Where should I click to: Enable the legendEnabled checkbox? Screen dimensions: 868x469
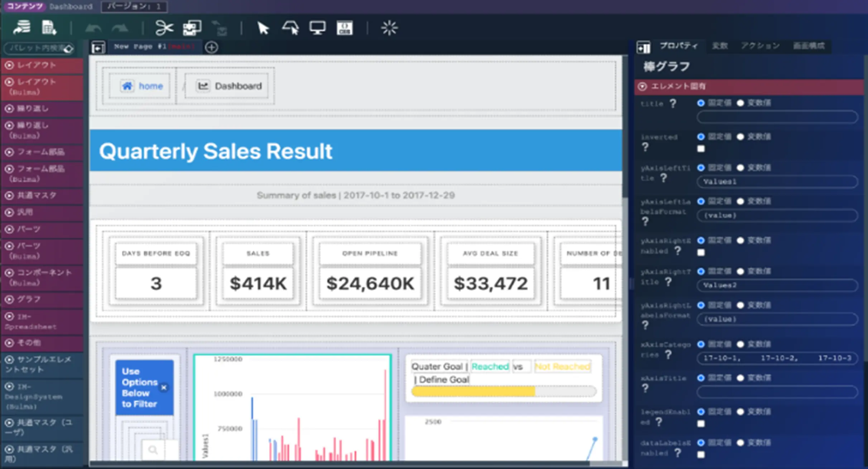(701, 424)
